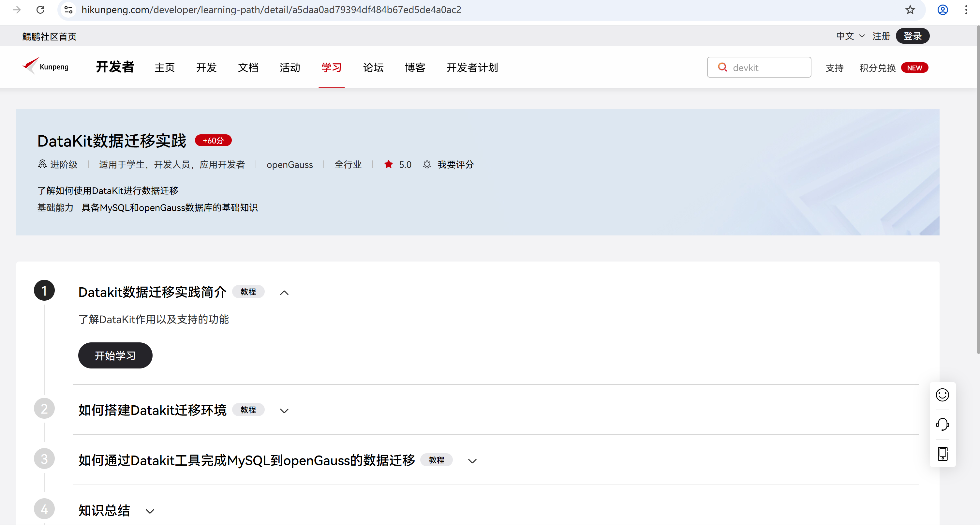Screen dimensions: 980x525
Task: Click step number 3 circle
Action: coord(44,459)
